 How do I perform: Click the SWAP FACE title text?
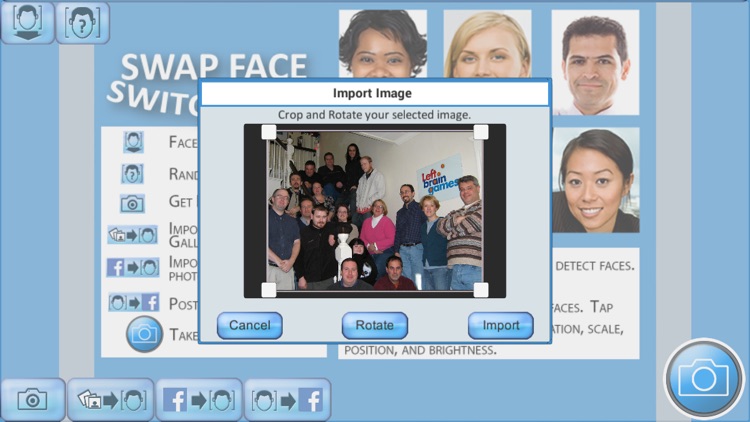click(x=214, y=67)
